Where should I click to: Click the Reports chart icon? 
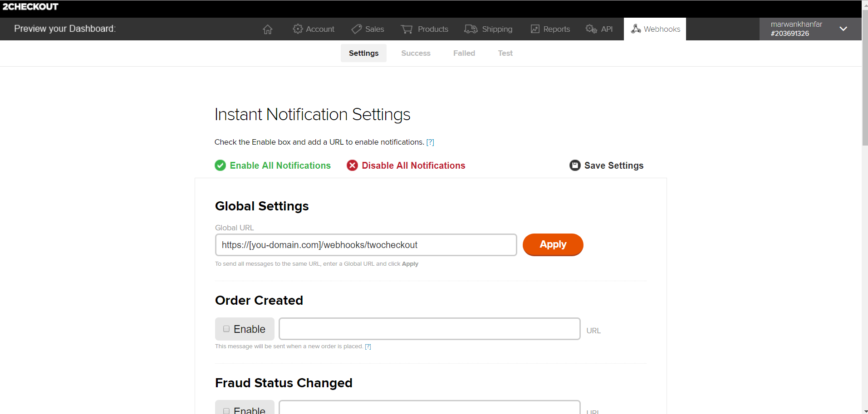pos(535,29)
